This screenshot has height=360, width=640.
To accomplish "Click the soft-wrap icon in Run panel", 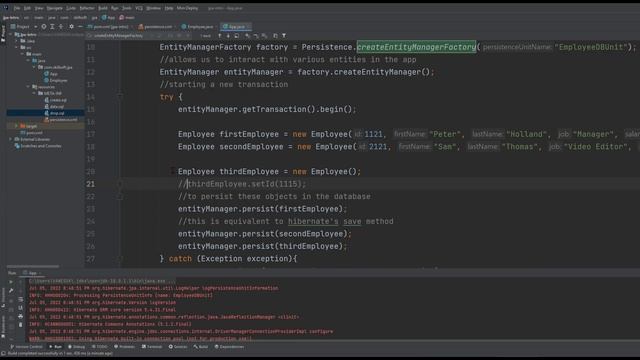I will (20, 300).
